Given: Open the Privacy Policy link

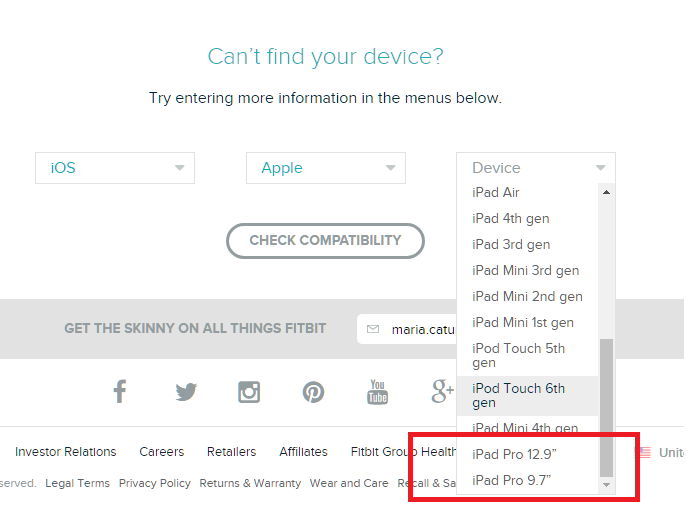Looking at the screenshot, I should tap(155, 483).
